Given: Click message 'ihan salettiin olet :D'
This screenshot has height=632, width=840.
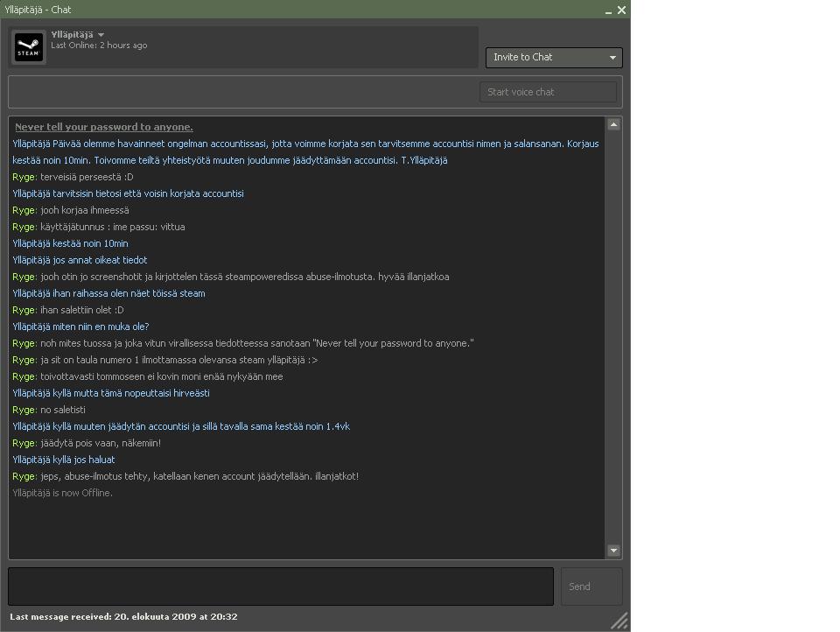Looking at the screenshot, I should click(82, 310).
